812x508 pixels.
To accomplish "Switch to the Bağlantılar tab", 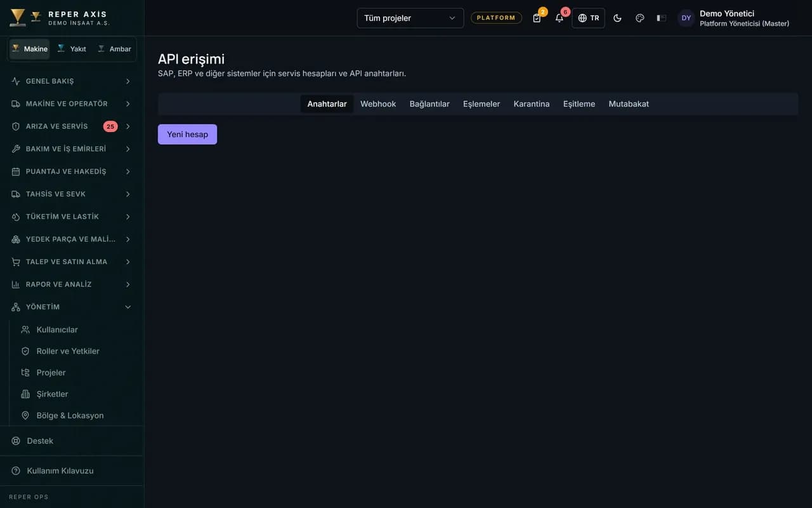I will pyautogui.click(x=429, y=104).
